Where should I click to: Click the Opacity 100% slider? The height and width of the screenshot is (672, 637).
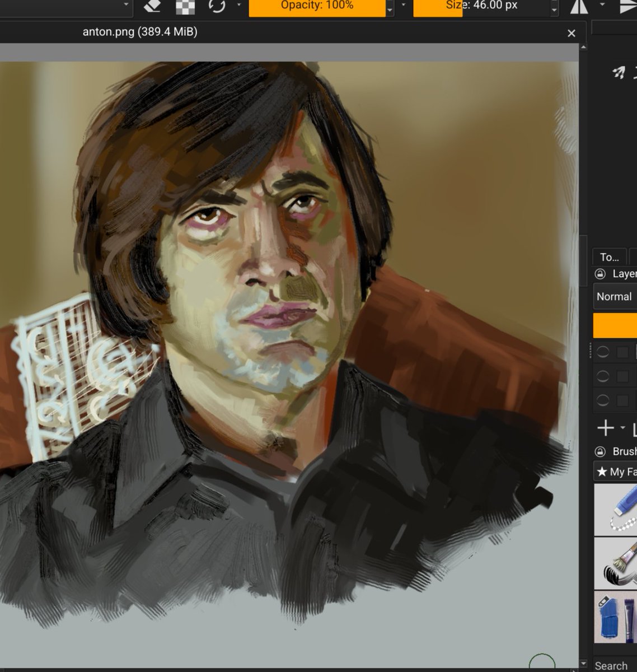click(317, 7)
